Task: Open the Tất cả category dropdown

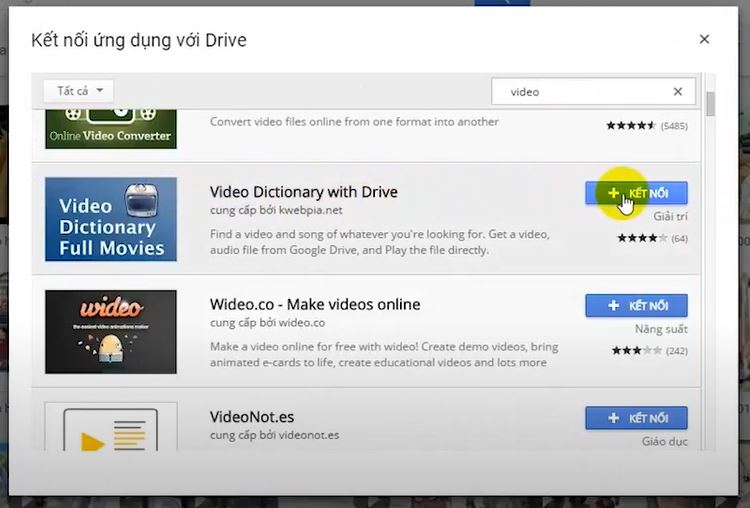Action: [79, 91]
